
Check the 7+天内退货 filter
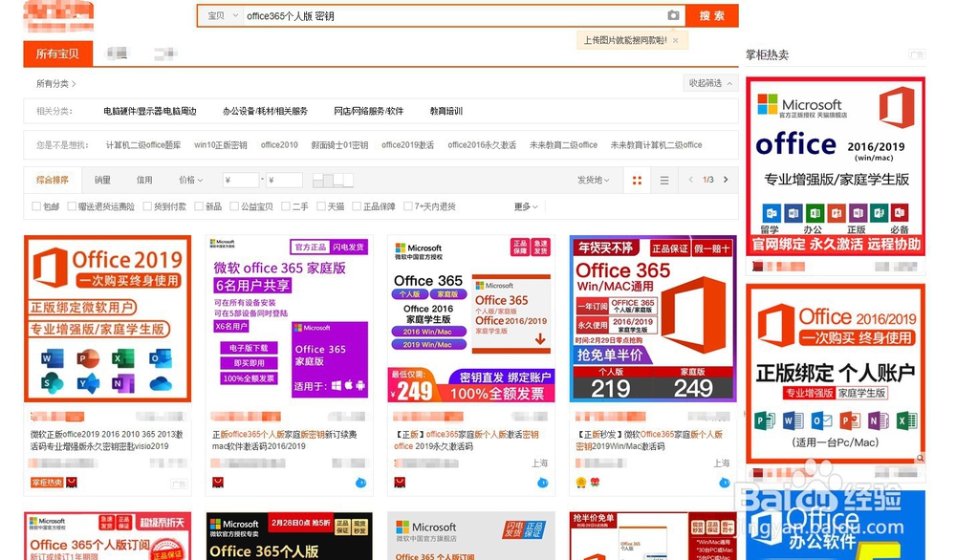(408, 206)
